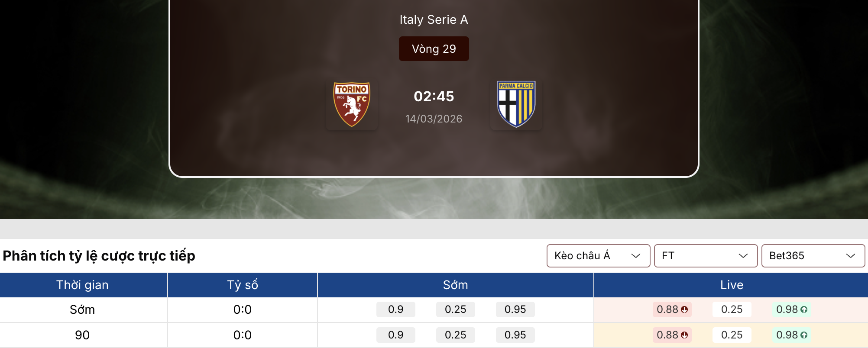Select the Tỷ số column header

pyautogui.click(x=243, y=285)
